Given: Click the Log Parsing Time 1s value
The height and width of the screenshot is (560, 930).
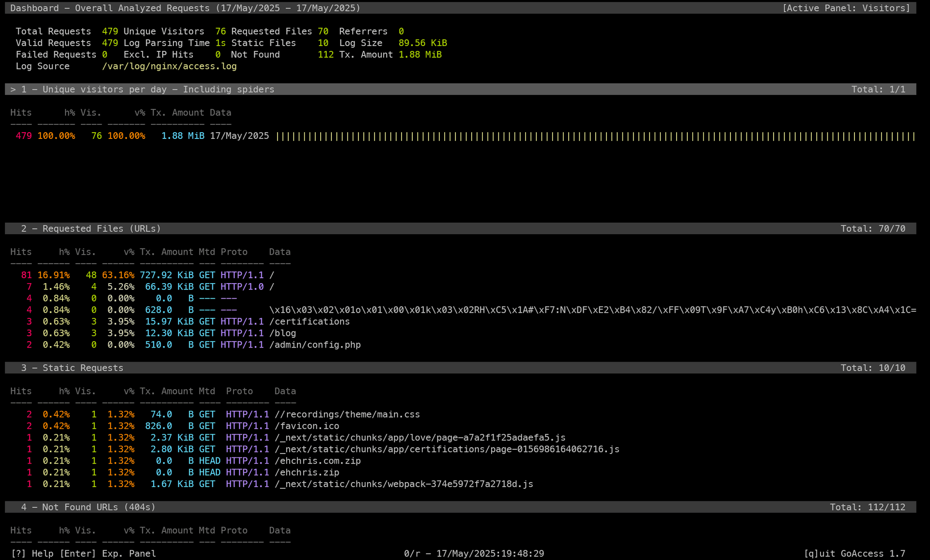Looking at the screenshot, I should (x=220, y=43).
